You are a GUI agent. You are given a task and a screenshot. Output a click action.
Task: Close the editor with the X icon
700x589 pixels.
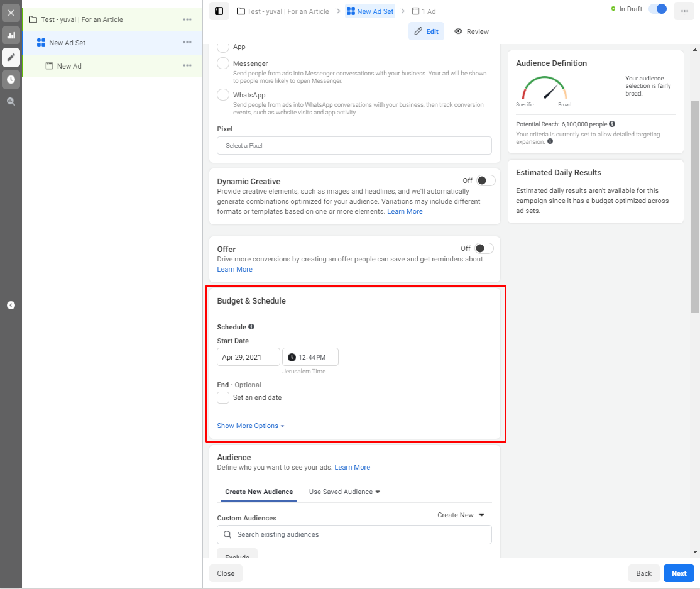click(x=11, y=13)
